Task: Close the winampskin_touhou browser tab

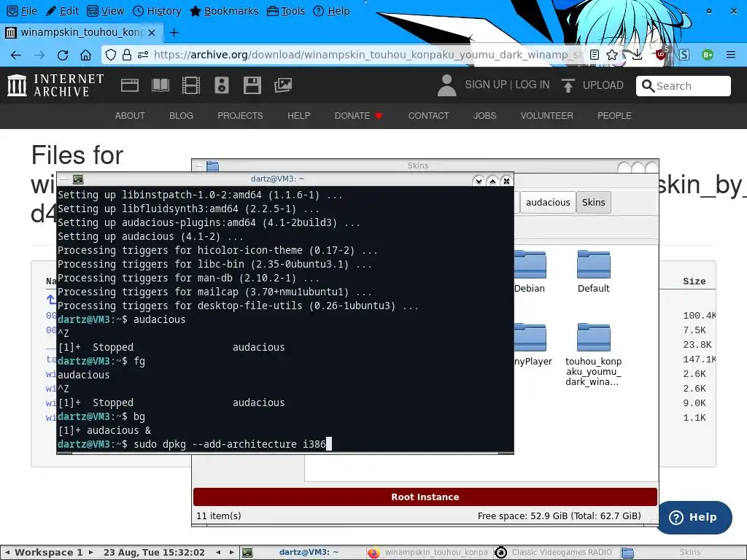Action: click(x=152, y=32)
